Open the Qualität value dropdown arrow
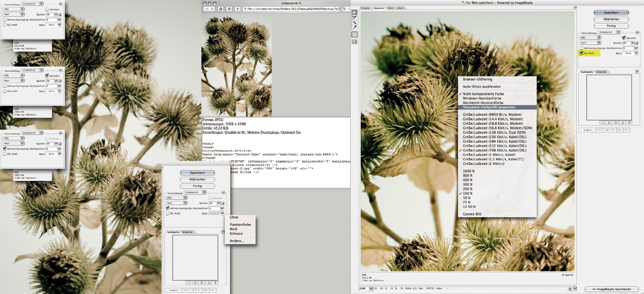Screen dimensions: 644x294 click(632, 43)
